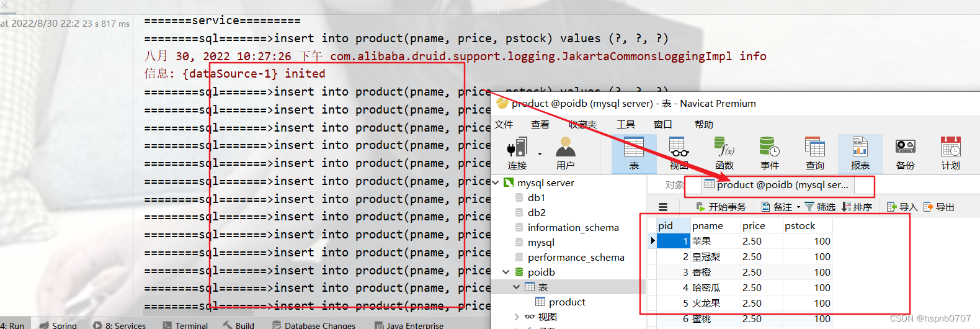Click the pname column header
The height and width of the screenshot is (329, 980).
pyautogui.click(x=715, y=225)
